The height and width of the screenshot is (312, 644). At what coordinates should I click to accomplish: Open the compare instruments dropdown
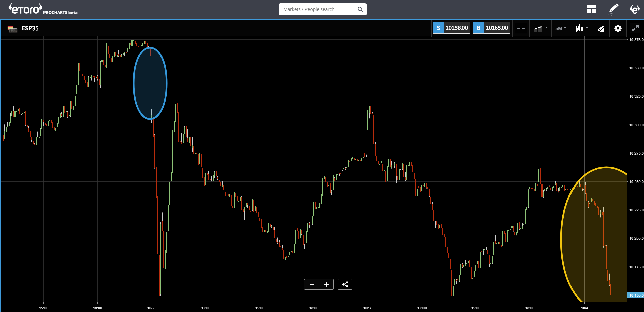[540, 28]
